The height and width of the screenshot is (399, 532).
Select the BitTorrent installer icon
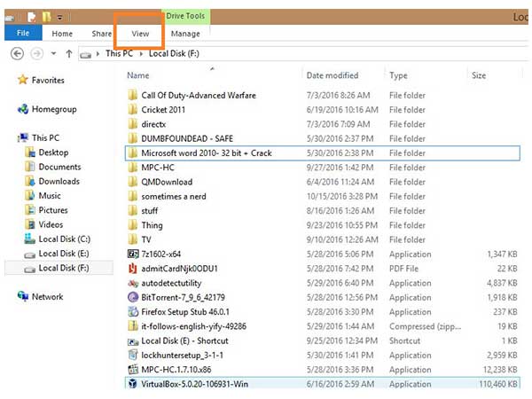pyautogui.click(x=132, y=297)
